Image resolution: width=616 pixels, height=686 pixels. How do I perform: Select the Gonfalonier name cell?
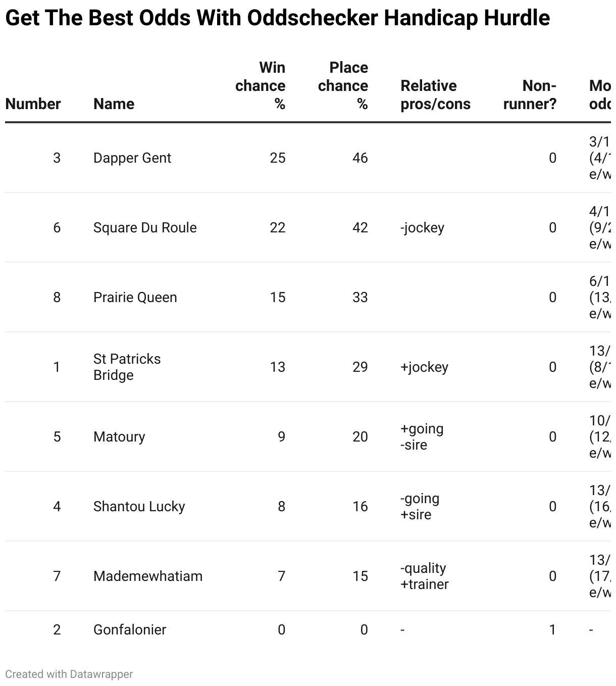pos(130,630)
